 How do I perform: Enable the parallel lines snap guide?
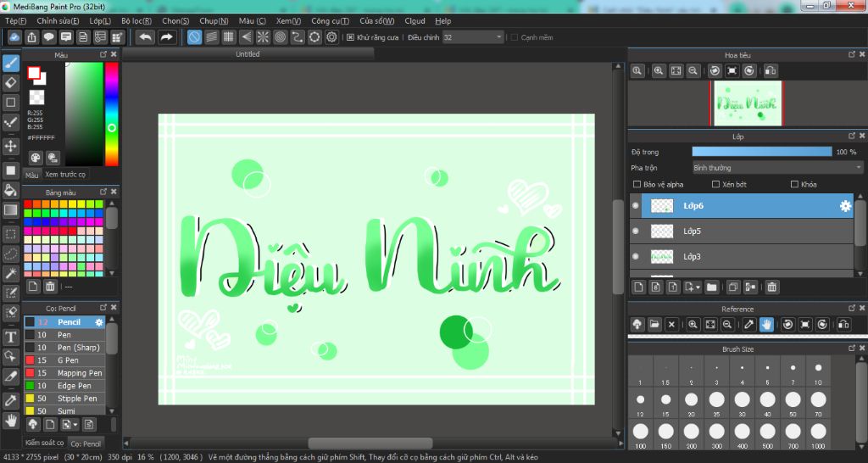click(211, 37)
